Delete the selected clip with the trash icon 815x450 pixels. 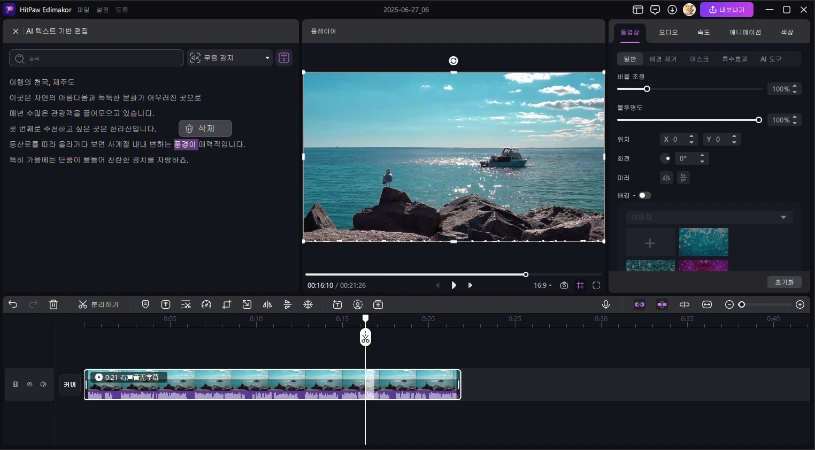click(x=54, y=305)
